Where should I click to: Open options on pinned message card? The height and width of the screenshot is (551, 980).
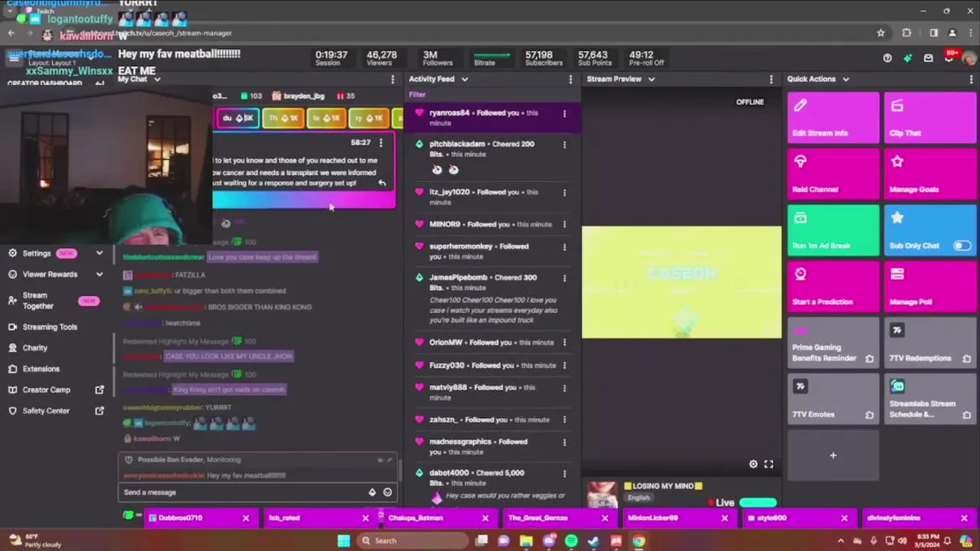[x=381, y=143]
